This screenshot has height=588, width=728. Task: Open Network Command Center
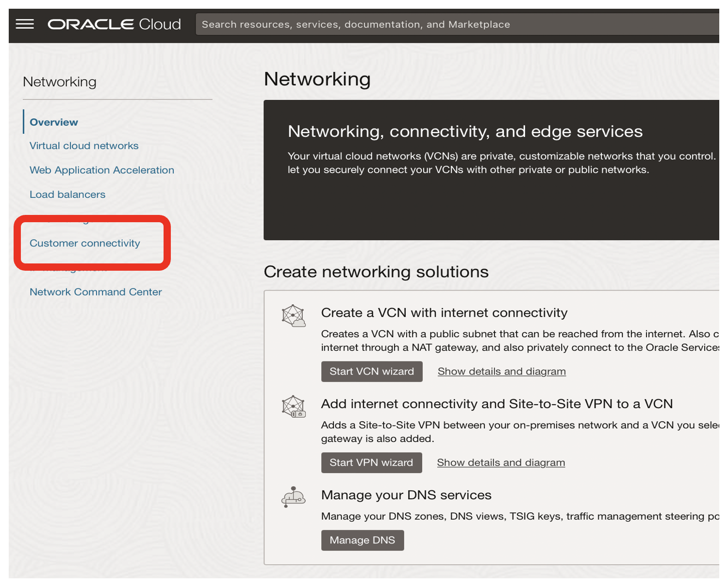pos(96,292)
